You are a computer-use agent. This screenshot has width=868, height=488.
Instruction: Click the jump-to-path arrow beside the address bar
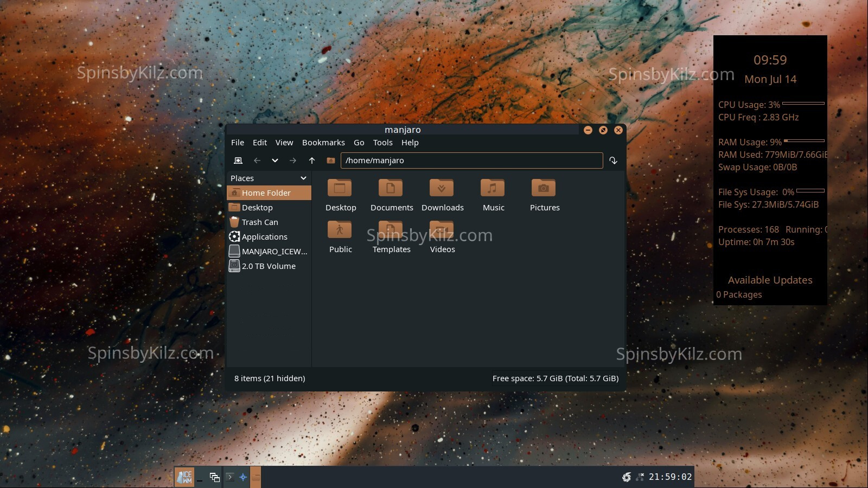tap(614, 160)
